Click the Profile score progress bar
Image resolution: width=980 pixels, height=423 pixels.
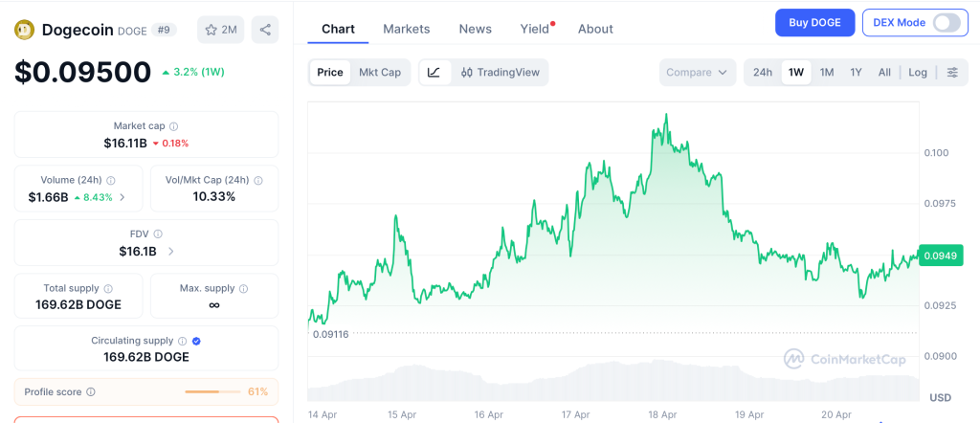click(212, 391)
